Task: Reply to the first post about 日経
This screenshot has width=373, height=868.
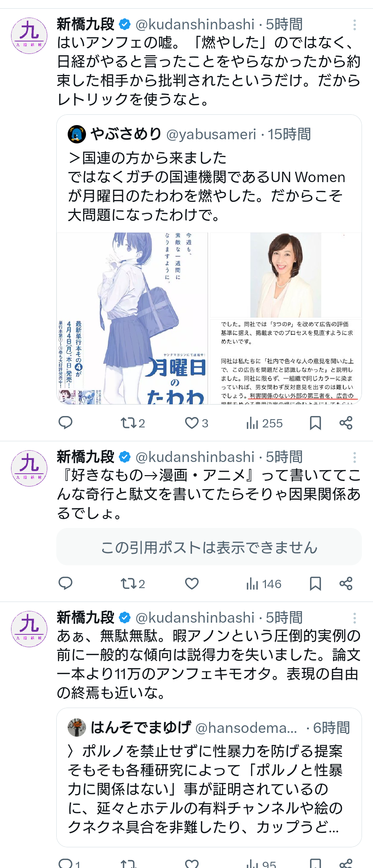Action: [x=65, y=423]
